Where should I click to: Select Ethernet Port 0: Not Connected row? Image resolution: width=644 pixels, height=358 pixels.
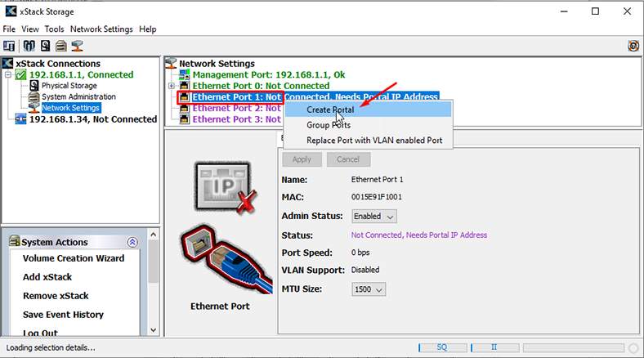pos(261,86)
